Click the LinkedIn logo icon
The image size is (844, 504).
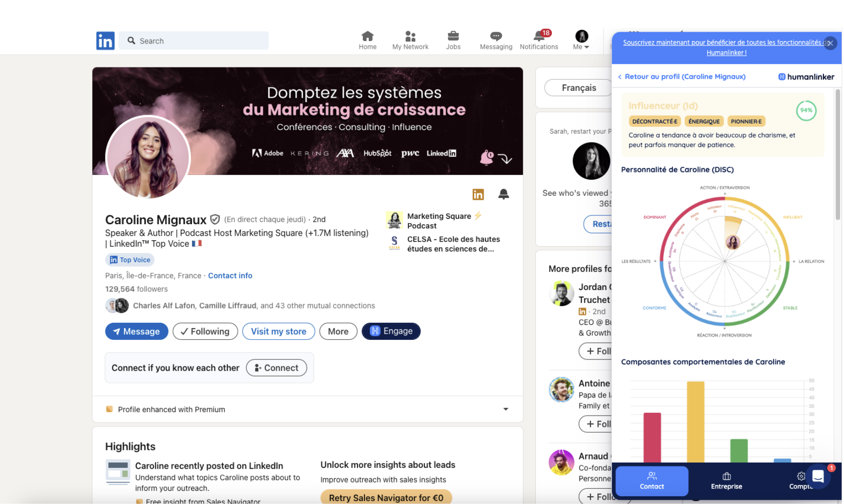105,41
